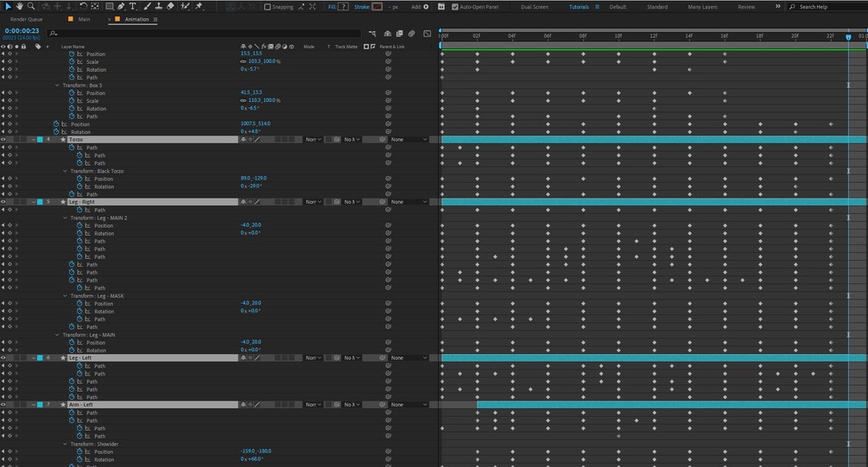Toggle the motion blur switch icon
868x467 pixels.
[412, 34]
